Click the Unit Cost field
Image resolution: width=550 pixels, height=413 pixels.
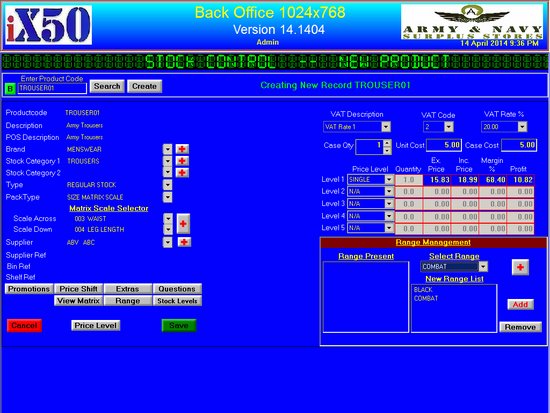[x=443, y=145]
